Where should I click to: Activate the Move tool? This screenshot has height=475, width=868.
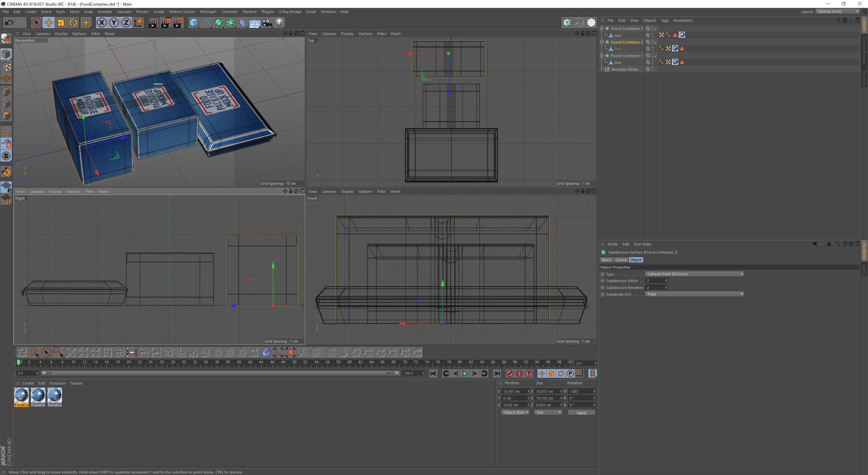49,22
